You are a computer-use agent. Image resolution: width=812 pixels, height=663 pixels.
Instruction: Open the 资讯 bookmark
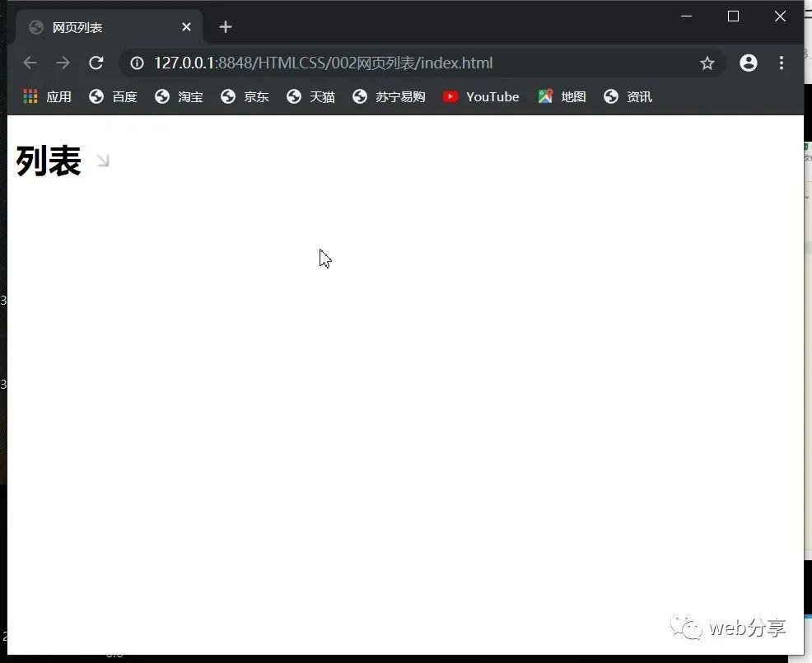pyautogui.click(x=628, y=96)
